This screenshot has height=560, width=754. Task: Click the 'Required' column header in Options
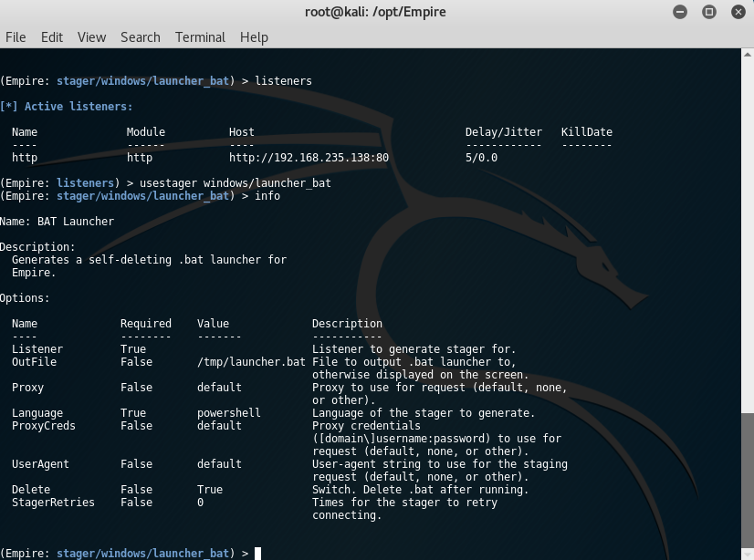click(146, 324)
